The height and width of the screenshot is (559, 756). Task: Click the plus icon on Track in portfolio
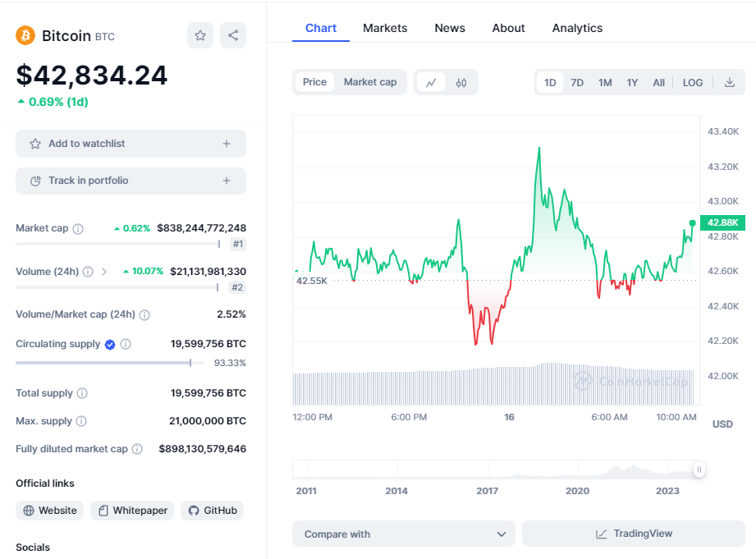226,181
